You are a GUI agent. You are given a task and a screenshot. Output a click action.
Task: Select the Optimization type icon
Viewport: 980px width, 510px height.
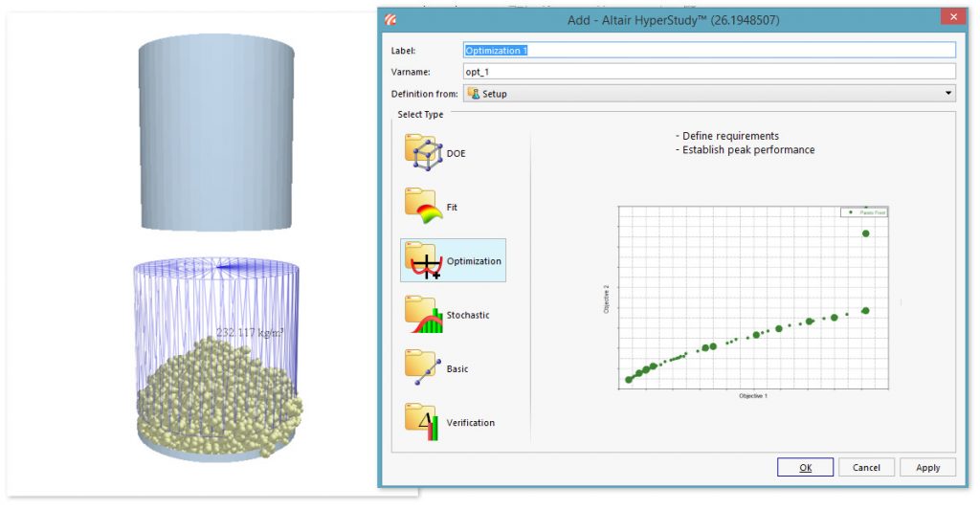423,260
